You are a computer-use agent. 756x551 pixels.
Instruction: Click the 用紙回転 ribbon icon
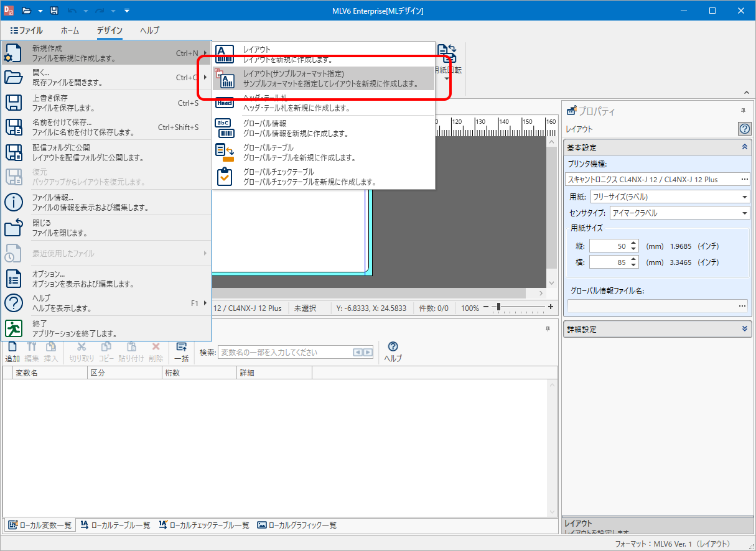447,54
